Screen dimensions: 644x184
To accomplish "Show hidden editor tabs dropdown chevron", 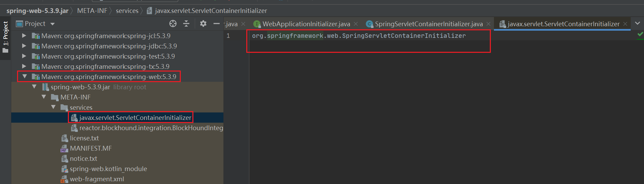I will coord(638,24).
